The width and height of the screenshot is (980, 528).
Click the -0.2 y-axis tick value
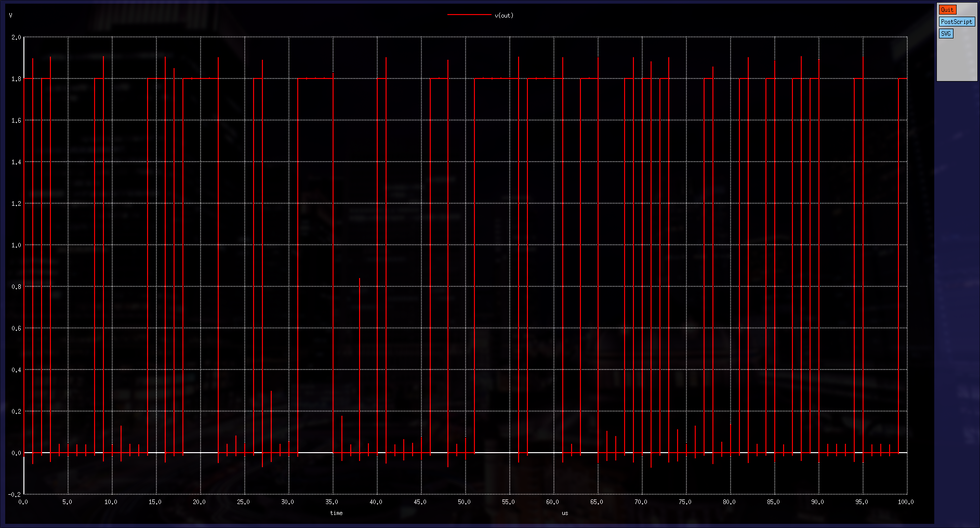coord(15,495)
